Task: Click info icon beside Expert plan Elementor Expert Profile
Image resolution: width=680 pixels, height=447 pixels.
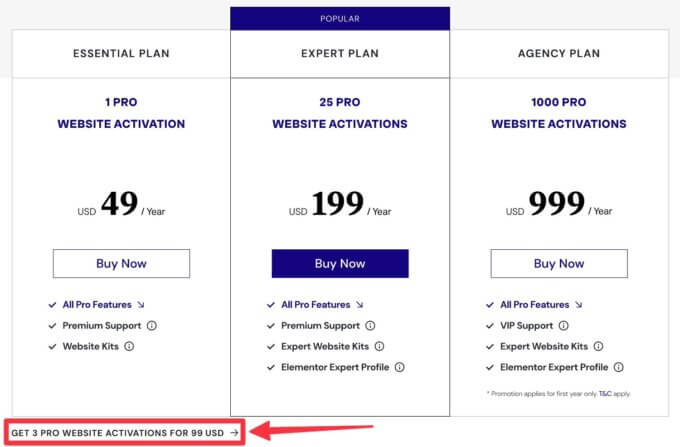Action: pyautogui.click(x=400, y=367)
